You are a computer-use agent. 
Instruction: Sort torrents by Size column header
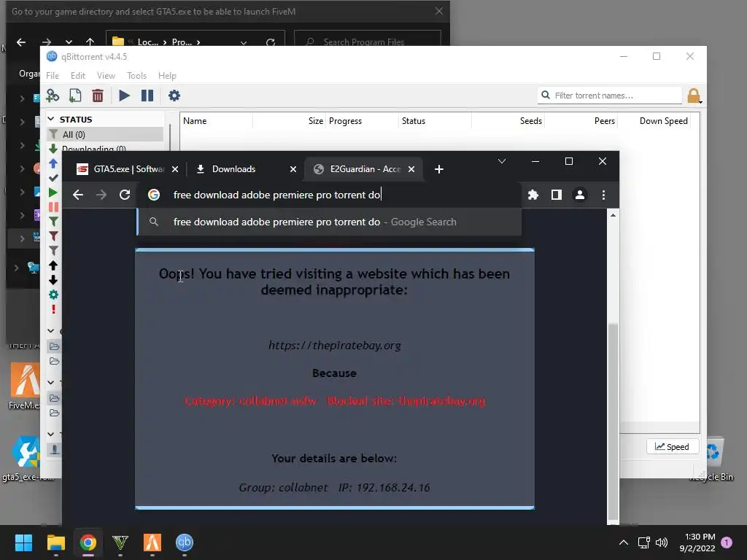(290, 121)
